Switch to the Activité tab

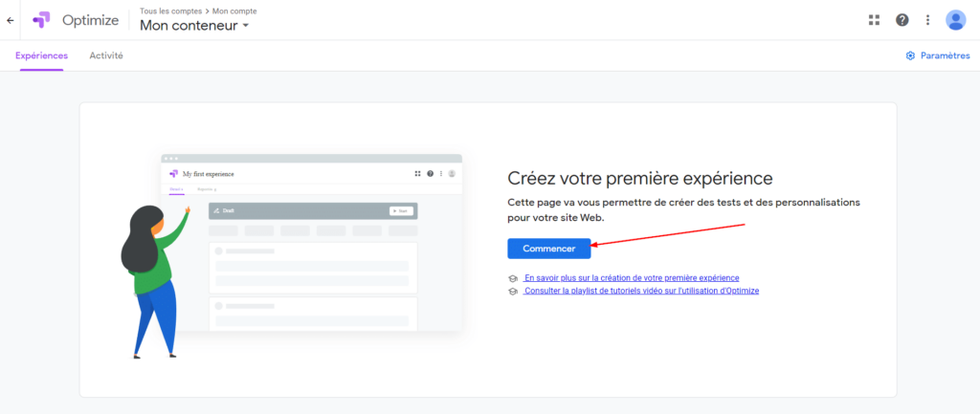[x=105, y=55]
